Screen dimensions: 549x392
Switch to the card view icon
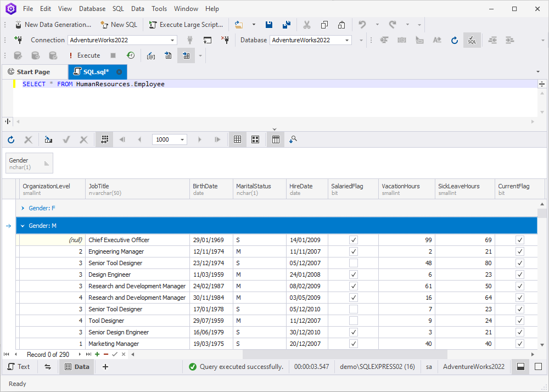point(255,139)
